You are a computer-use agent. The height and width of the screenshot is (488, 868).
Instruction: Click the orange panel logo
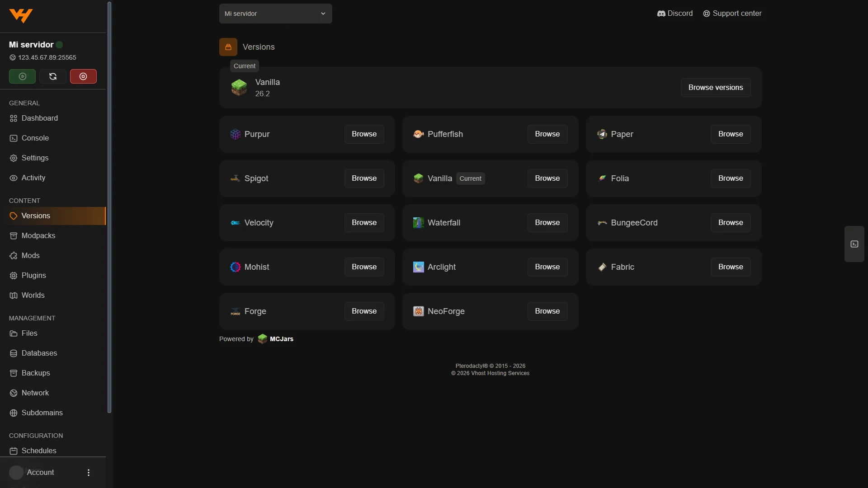[x=21, y=16]
